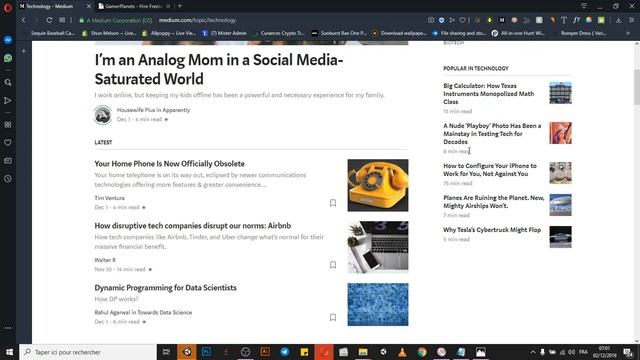
Task: Show hidden system tray icons
Action: (533, 352)
